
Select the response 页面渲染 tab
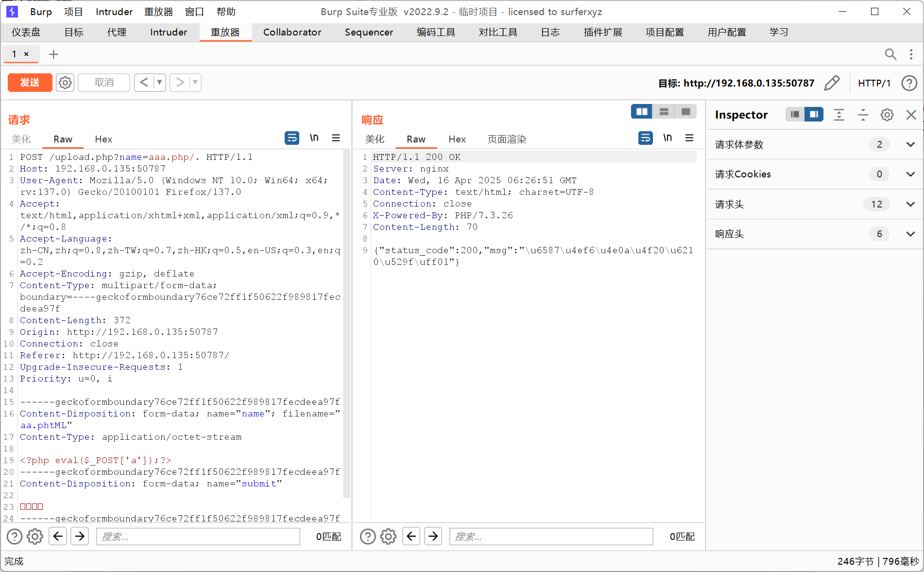coord(507,139)
